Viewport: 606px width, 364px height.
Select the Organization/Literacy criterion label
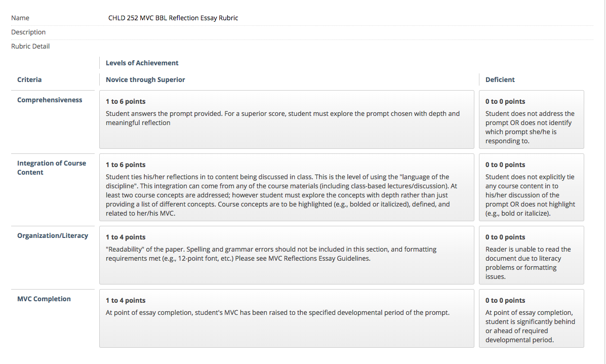(53, 235)
